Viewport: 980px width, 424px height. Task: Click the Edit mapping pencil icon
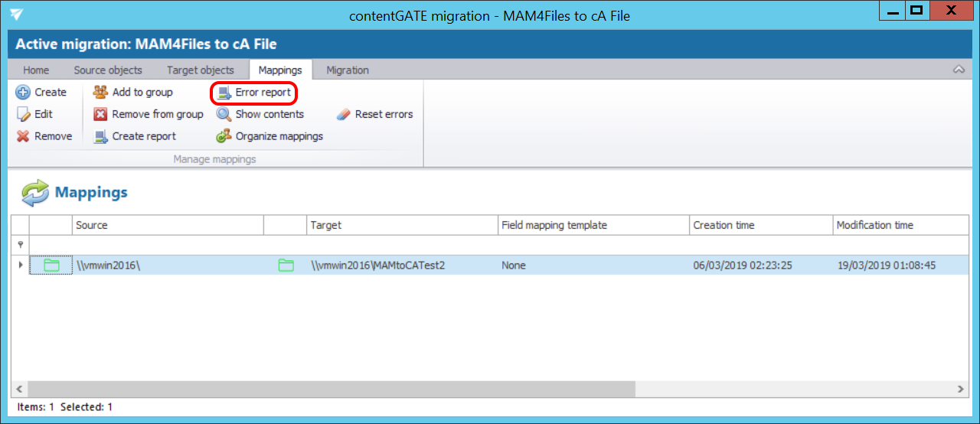23,114
